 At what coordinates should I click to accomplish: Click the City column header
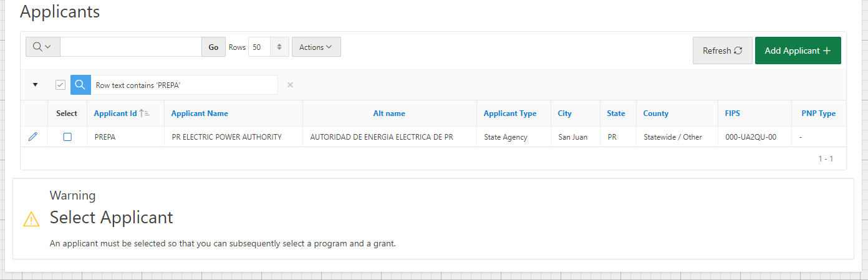click(x=565, y=113)
